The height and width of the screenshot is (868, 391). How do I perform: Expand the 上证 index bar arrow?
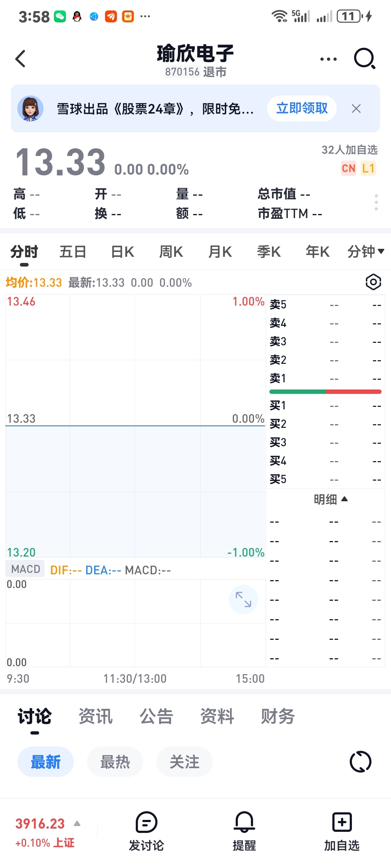coord(77,824)
